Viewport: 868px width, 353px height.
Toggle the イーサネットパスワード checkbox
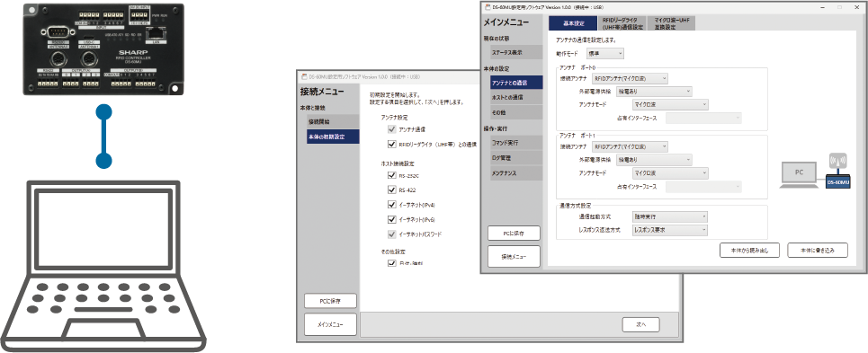tap(392, 234)
